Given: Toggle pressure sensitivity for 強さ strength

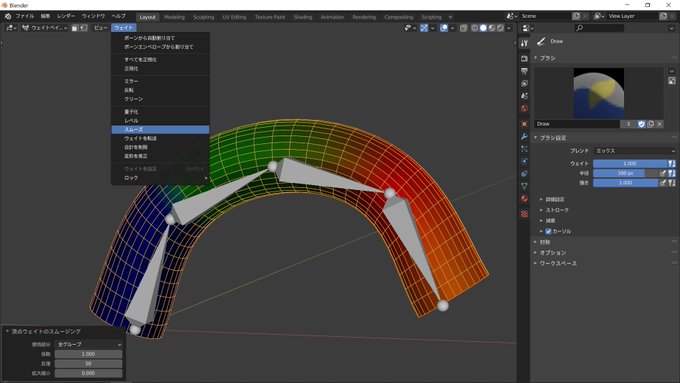Looking at the screenshot, I should [x=663, y=183].
